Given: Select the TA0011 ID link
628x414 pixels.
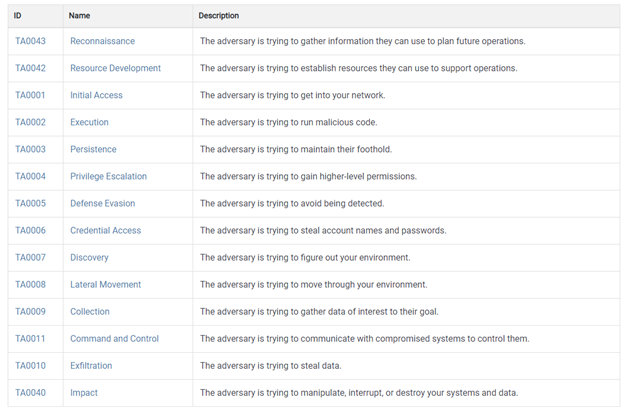Looking at the screenshot, I should pyautogui.click(x=28, y=338).
